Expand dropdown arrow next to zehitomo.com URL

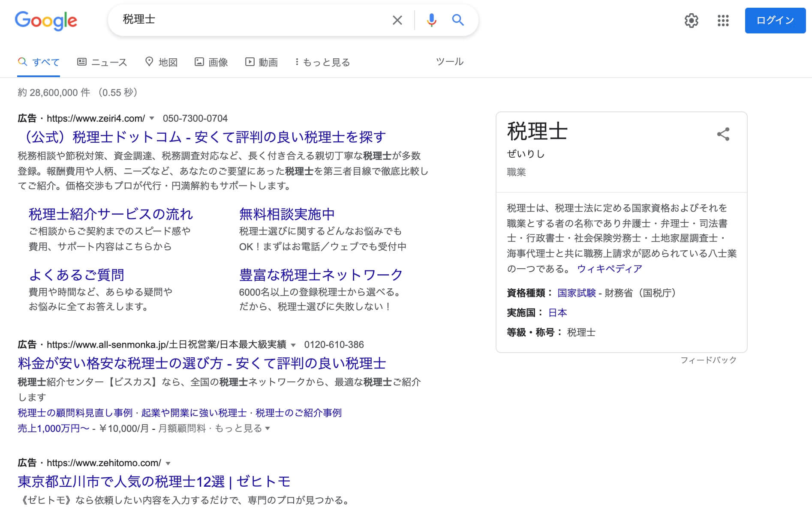coord(168,463)
